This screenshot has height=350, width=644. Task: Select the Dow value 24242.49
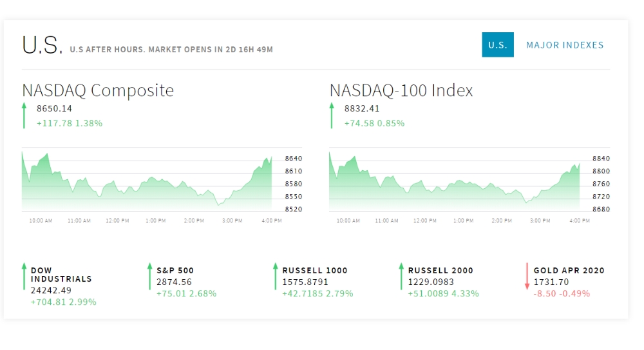(x=51, y=290)
